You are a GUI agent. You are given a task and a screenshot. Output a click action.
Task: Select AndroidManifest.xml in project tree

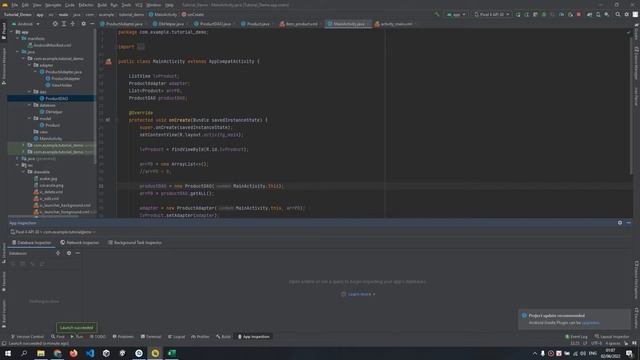[52, 45]
